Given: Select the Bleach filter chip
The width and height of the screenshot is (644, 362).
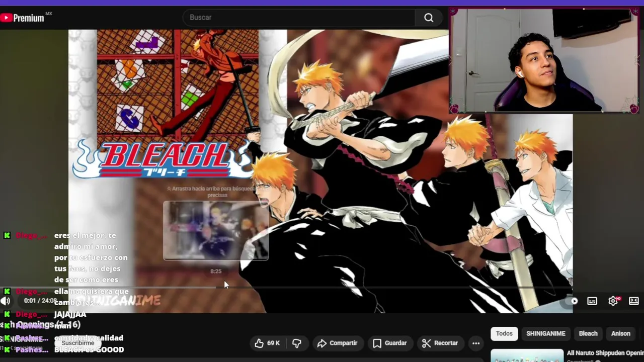Looking at the screenshot, I should tap(588, 333).
